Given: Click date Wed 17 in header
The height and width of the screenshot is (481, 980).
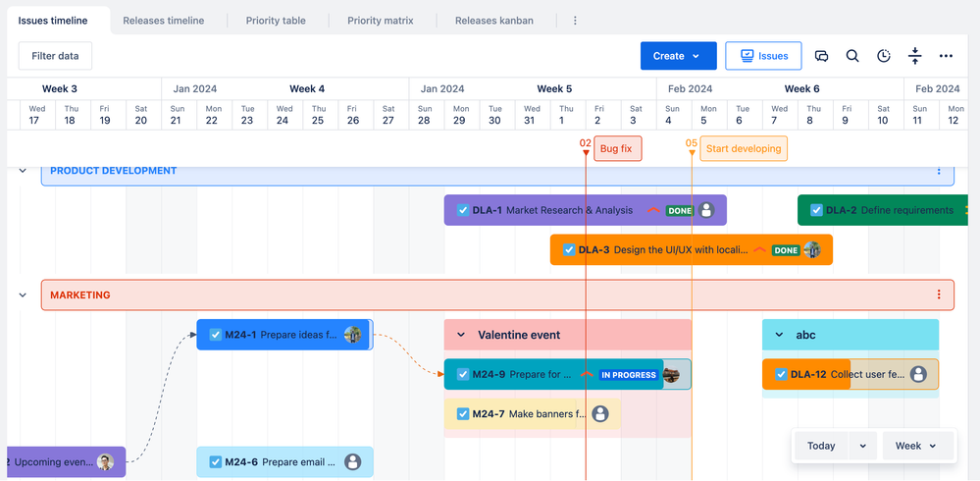Looking at the screenshot, I should click(x=36, y=115).
